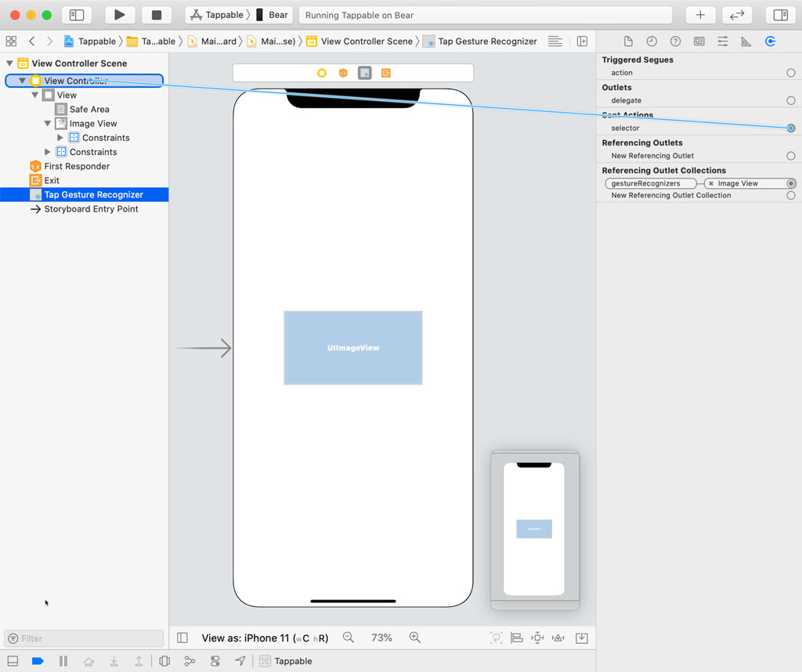Open the Debug Memory Graph button

[x=190, y=661]
